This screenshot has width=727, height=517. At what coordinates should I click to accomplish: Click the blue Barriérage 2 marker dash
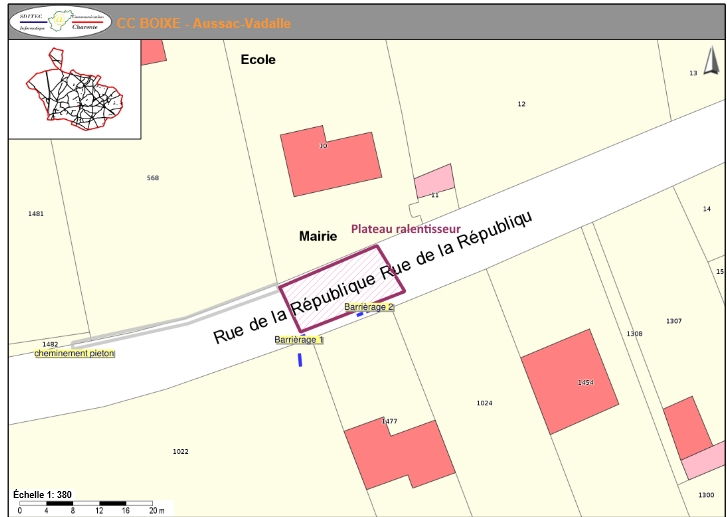pyautogui.click(x=361, y=314)
